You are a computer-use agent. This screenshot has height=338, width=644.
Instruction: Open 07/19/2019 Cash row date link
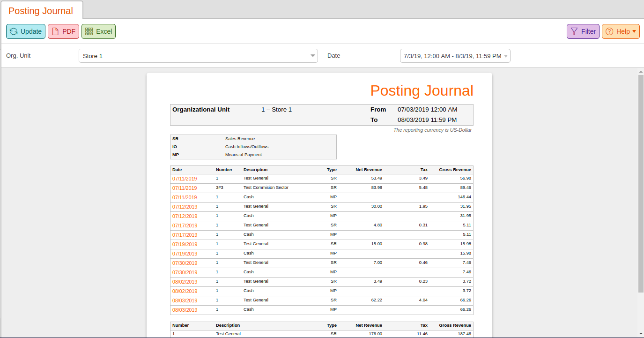pos(185,254)
